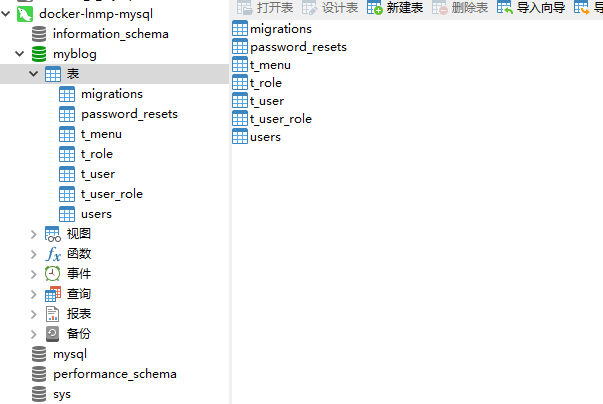Image resolution: width=603 pixels, height=404 pixels.
Task: Click t_role table icon in right list
Action: 240,82
